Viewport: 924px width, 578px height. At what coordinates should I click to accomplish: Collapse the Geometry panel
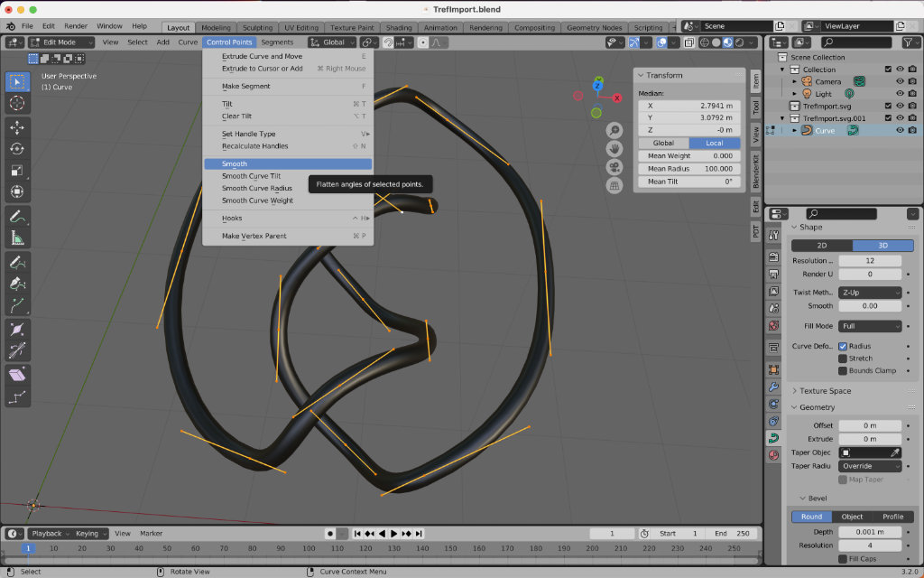(817, 407)
